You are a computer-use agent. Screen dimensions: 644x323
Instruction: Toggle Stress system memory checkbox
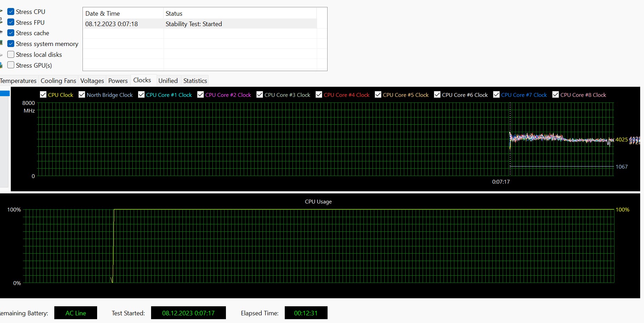click(x=11, y=44)
